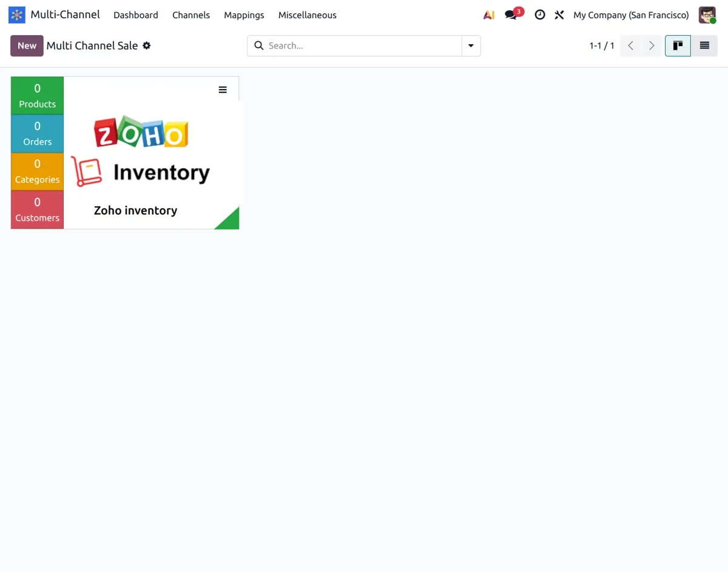Open the debug tools wrench icon
This screenshot has width=728, height=572.
559,15
